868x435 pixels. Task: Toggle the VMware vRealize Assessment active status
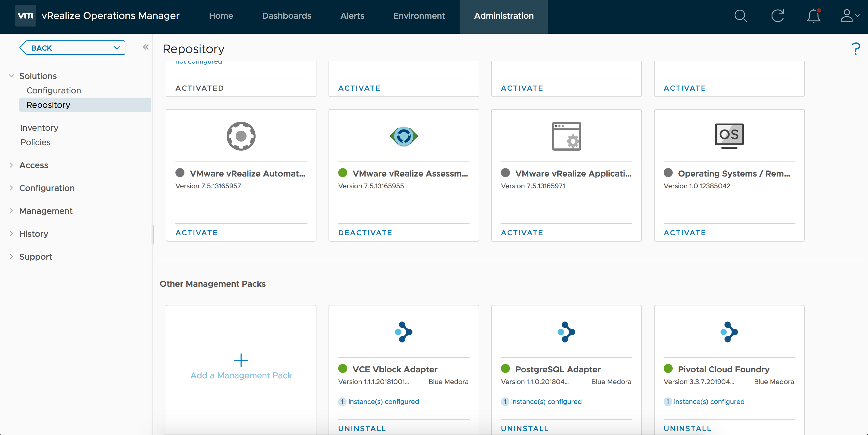365,233
